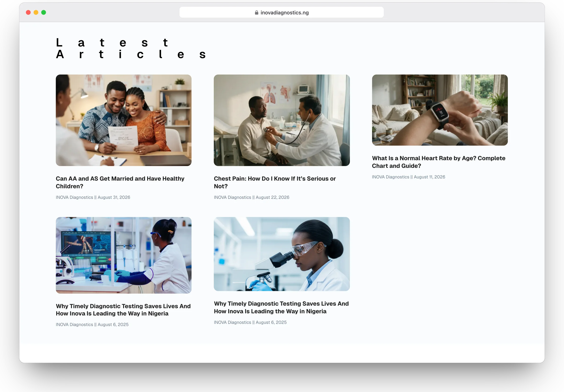
Task: Open the couple reading test results thumbnail
Action: click(124, 120)
